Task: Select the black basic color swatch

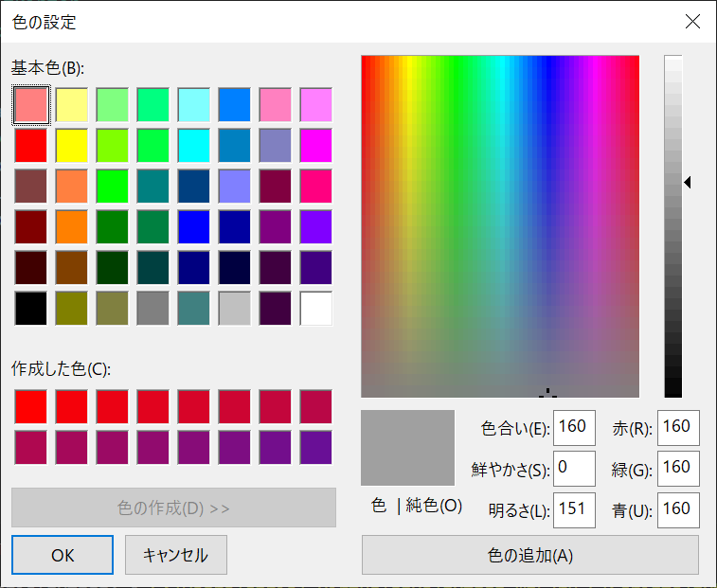Action: (30, 309)
